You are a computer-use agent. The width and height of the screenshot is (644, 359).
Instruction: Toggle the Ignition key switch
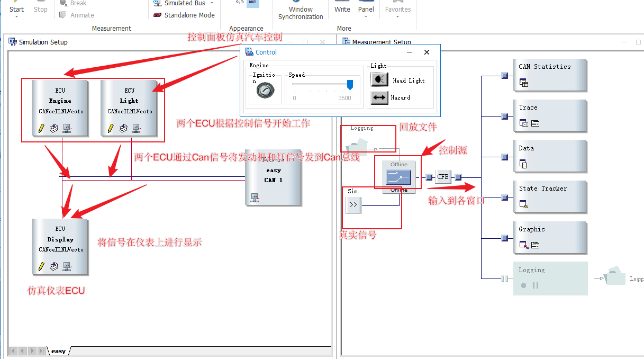tap(265, 90)
